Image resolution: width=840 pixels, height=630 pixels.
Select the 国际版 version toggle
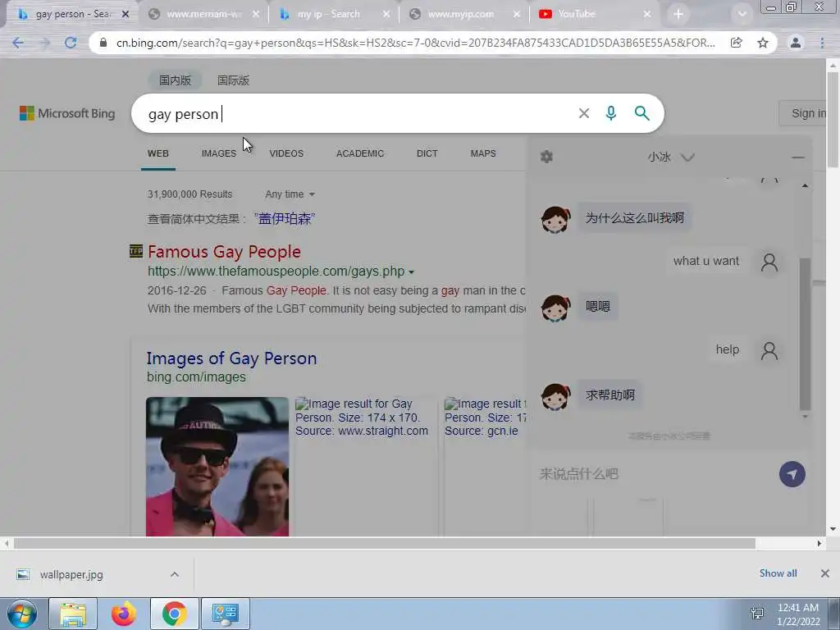(x=233, y=80)
